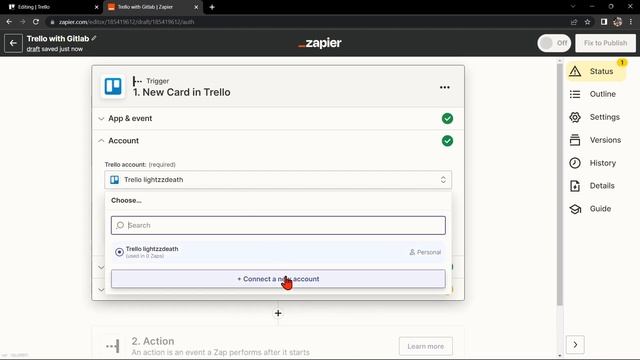Open the browser three-dot menu
Screen dimensions: 640x360
[x=631, y=22]
